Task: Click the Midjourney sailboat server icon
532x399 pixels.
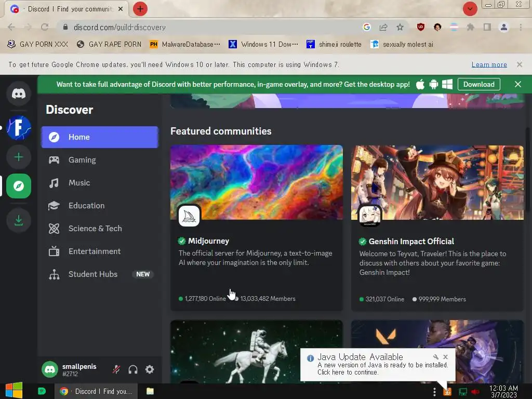Action: tap(189, 216)
